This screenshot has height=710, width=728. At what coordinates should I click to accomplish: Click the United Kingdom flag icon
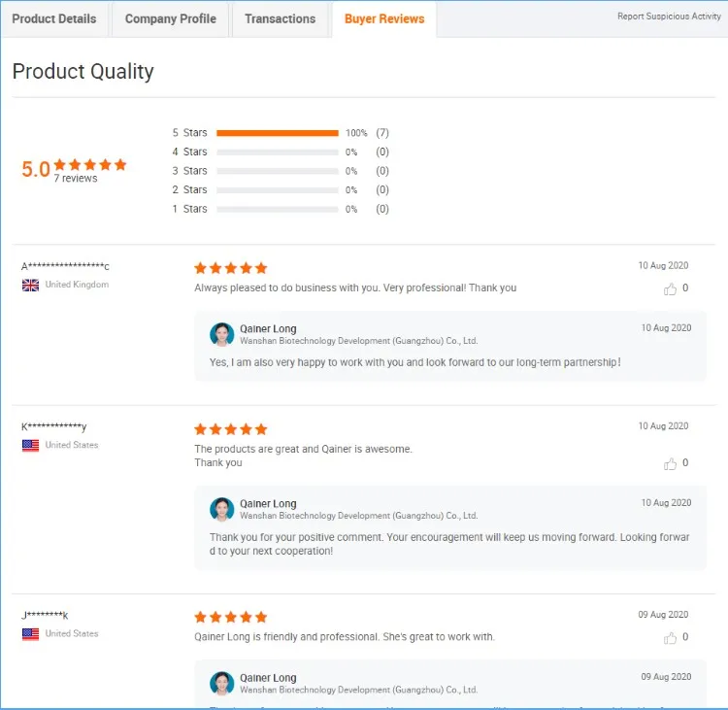30,285
